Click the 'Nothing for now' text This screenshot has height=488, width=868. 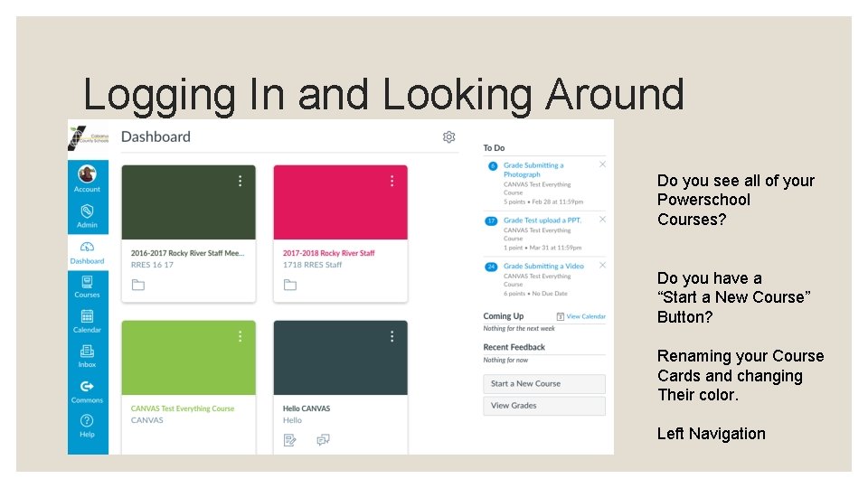pos(505,361)
